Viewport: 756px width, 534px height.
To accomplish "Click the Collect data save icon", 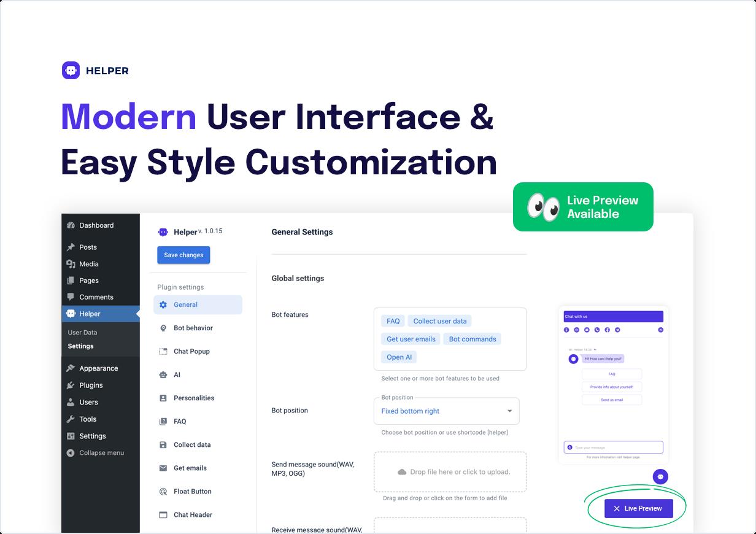I will click(163, 445).
